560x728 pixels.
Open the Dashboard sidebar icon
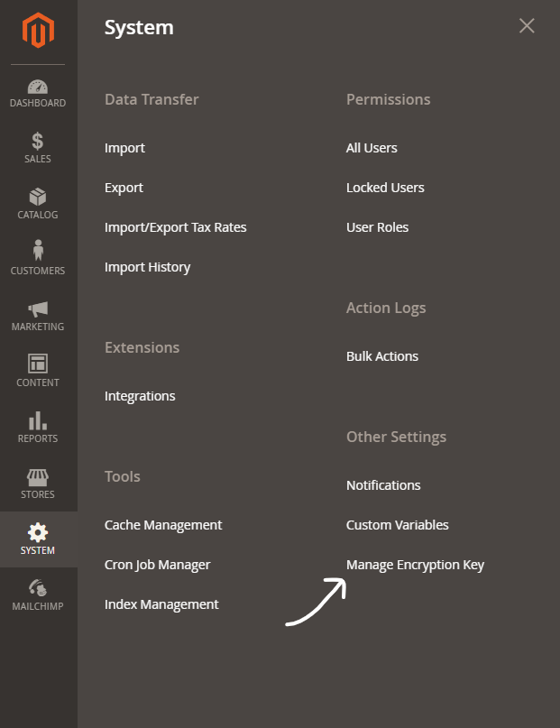38,87
